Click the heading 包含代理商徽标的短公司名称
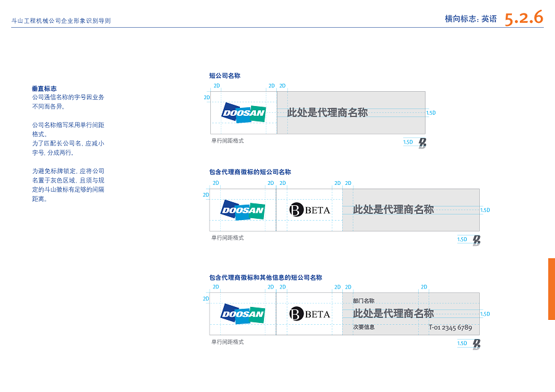Image resolution: width=555 pixels, height=392 pixels. tap(250, 172)
